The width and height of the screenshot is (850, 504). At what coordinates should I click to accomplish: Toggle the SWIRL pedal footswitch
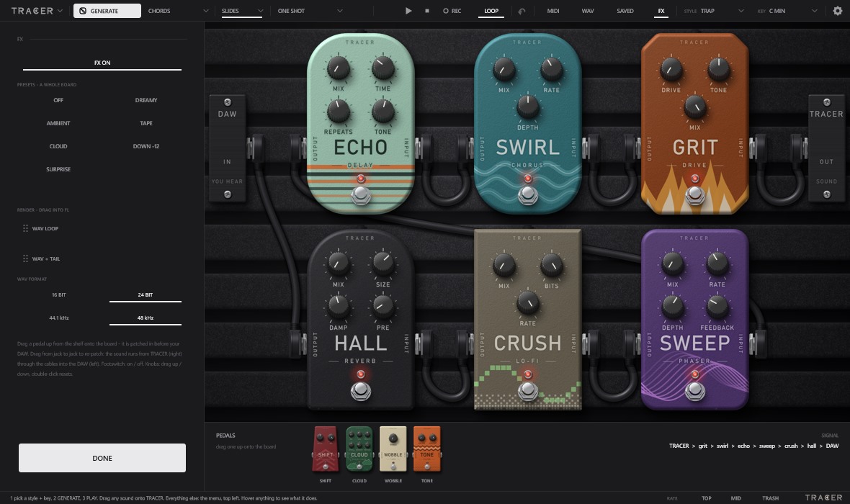tap(527, 196)
